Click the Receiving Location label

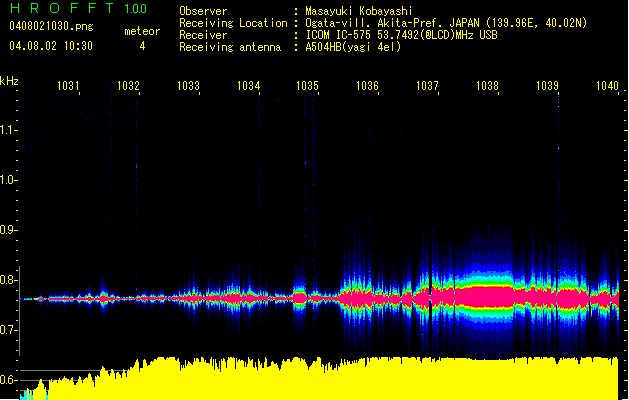click(x=233, y=23)
